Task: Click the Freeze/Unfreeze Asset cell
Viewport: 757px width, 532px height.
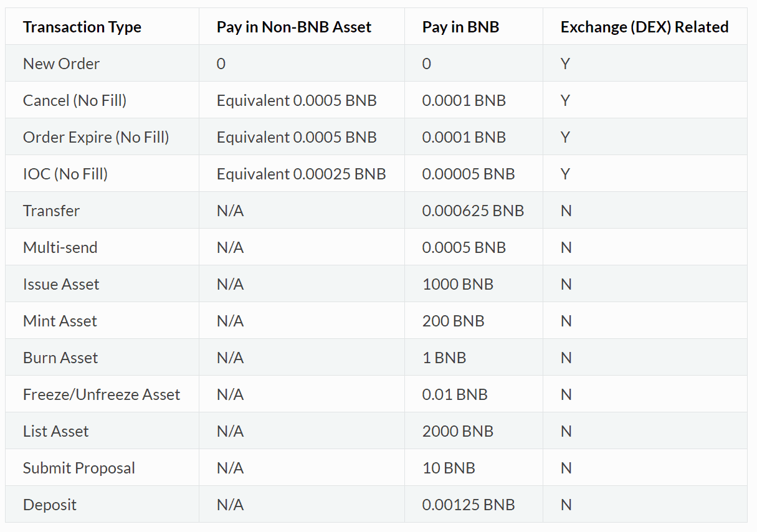Action: click(102, 394)
